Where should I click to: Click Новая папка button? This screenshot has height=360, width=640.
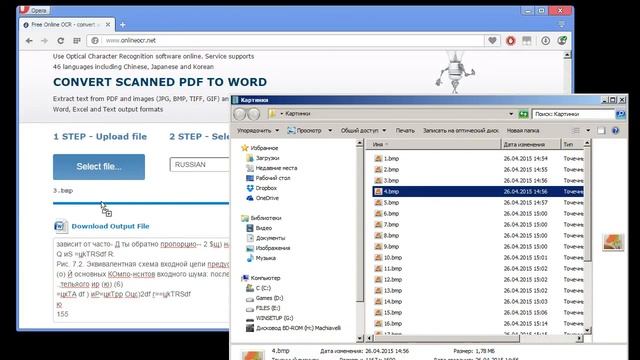click(523, 131)
